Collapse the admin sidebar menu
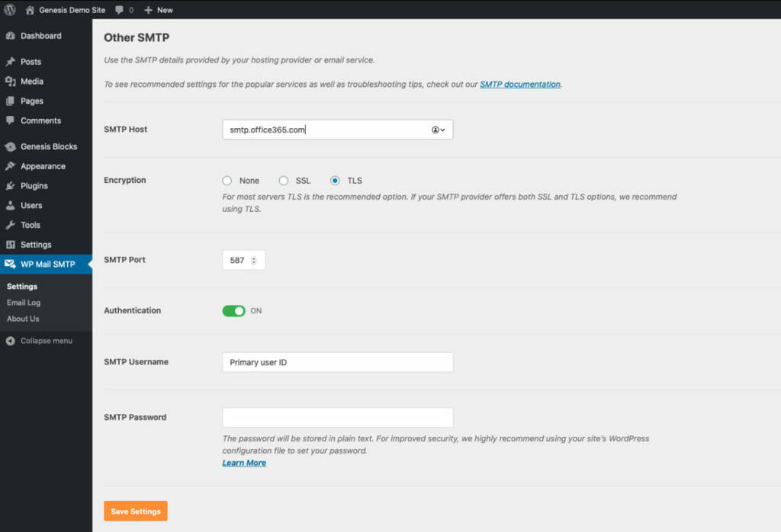 [38, 341]
